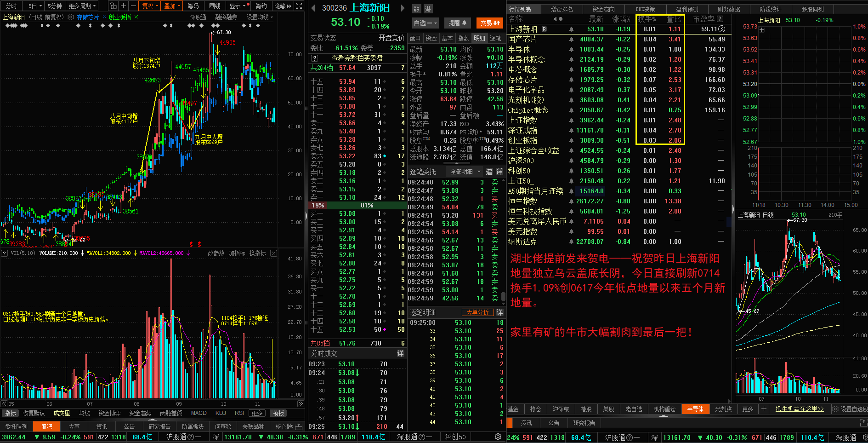Expand 更多 indicators list
This screenshot has width=868, height=443.
click(257, 413)
